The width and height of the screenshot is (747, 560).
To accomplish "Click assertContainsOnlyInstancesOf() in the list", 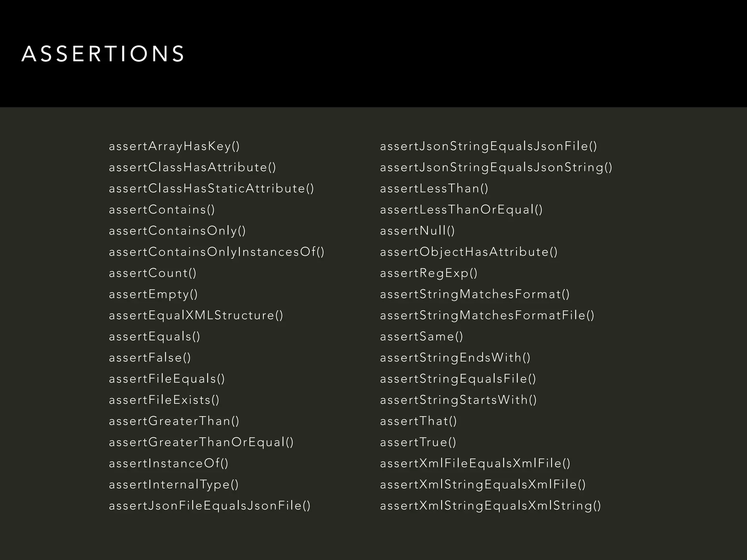I will point(217,252).
